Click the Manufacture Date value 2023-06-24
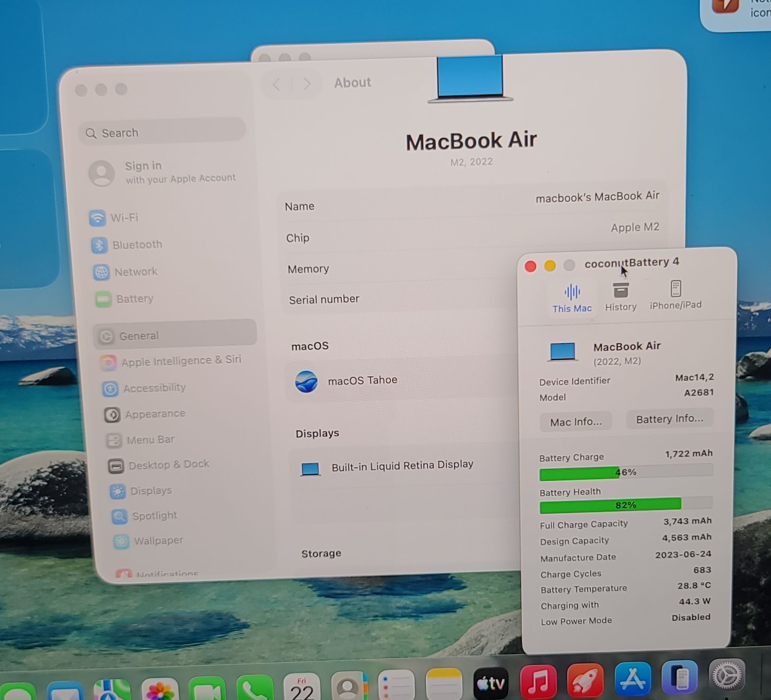 [683, 554]
